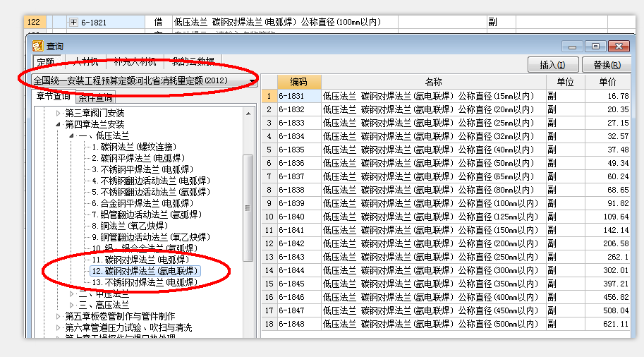Screen dimensions: 644x357
Task: Select 12. 碳钢对焊法兰(氩电联焊) item
Action: (x=145, y=271)
